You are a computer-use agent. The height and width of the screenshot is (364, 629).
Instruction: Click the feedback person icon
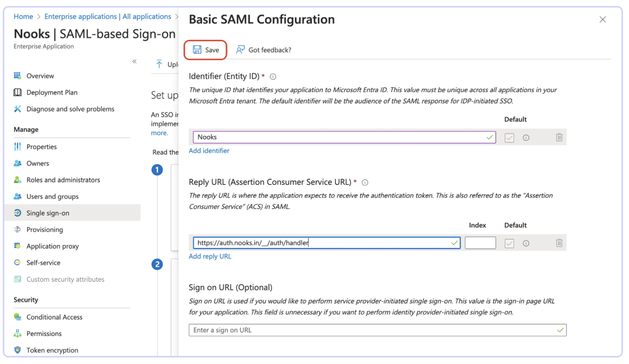click(x=240, y=50)
